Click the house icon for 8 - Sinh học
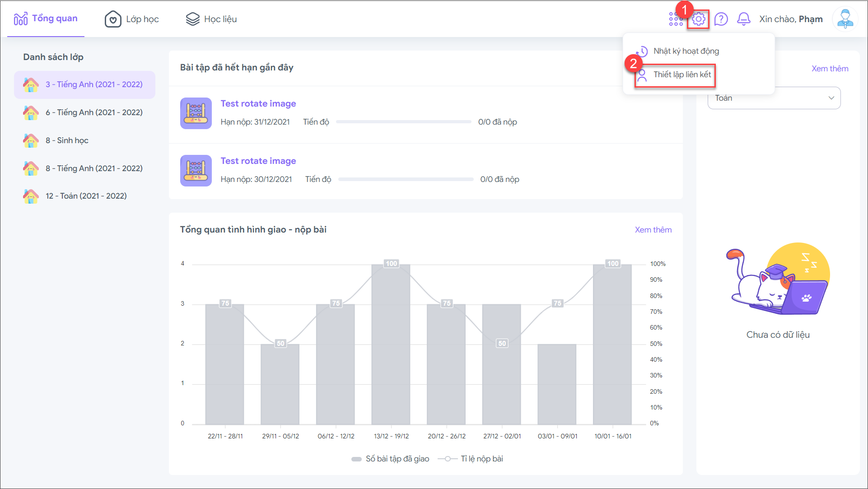Viewport: 868px width, 489px height. tap(31, 140)
